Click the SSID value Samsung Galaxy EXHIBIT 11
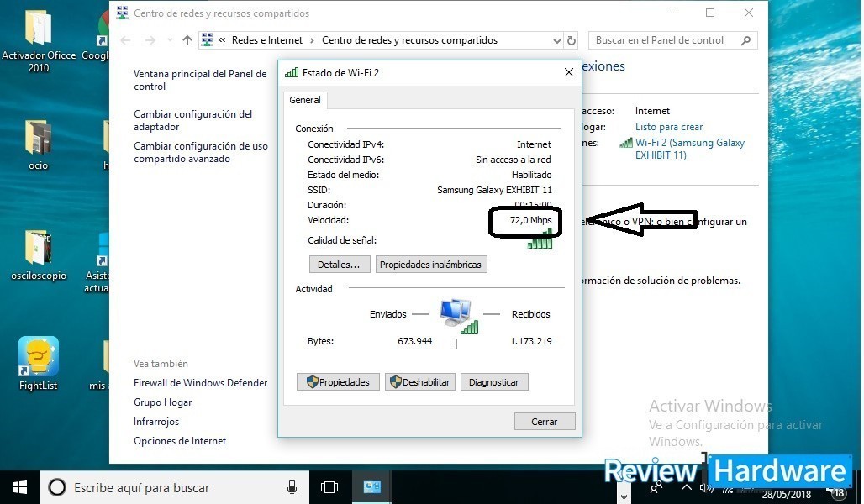The image size is (864, 504). (494, 190)
